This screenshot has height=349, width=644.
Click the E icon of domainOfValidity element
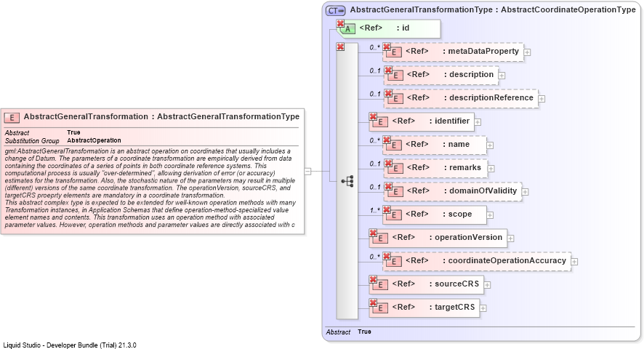pyautogui.click(x=395, y=191)
